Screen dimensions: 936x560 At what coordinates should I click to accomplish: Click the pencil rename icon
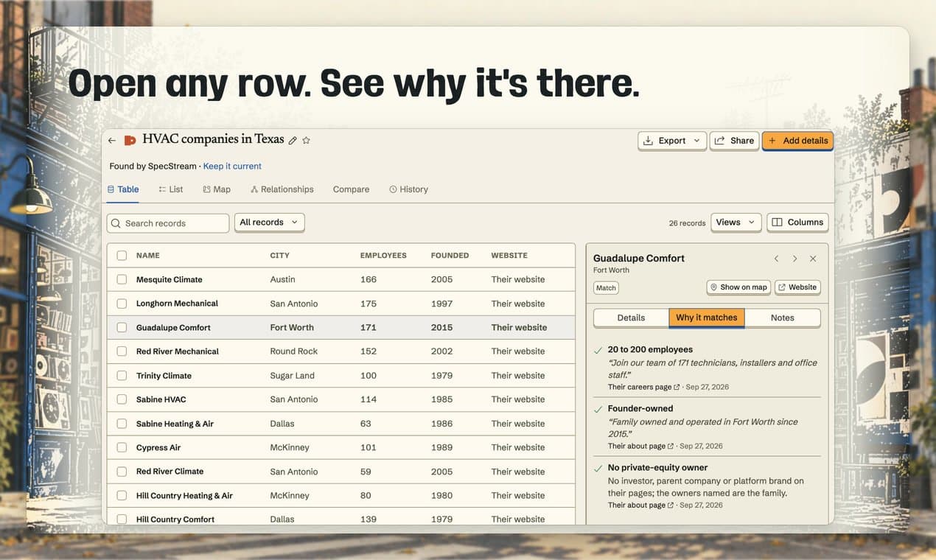click(293, 140)
